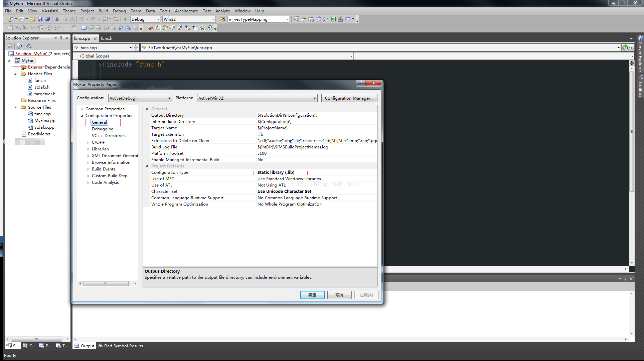Click the dialog help question mark button
The width and height of the screenshot is (644, 361).
(361, 83)
